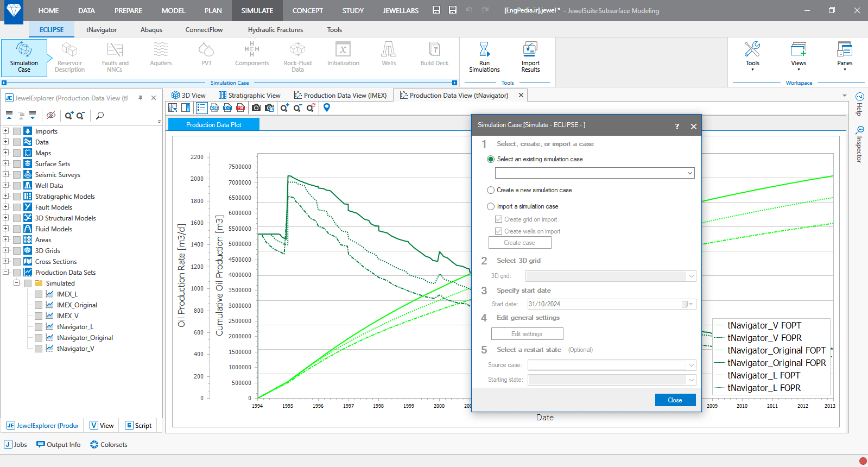Open the Colorsets panel
868x467 pixels.
point(109,445)
